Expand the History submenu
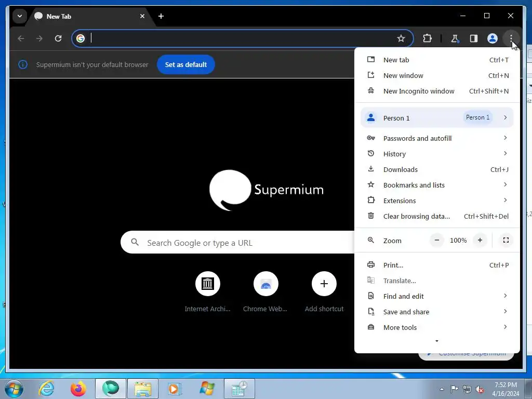Viewport: 532px width, 399px height. click(437, 154)
